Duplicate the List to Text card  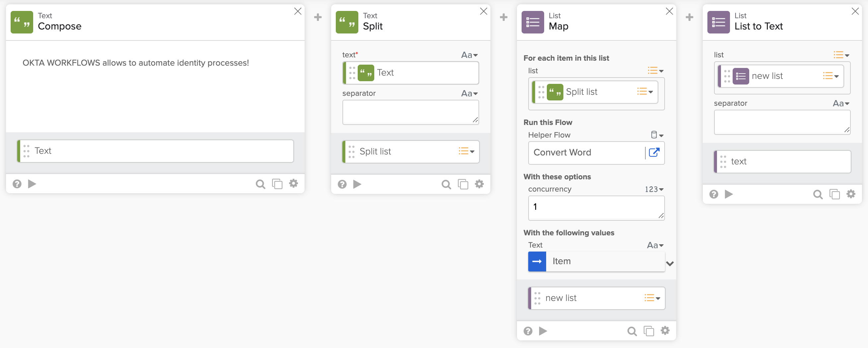click(x=834, y=194)
